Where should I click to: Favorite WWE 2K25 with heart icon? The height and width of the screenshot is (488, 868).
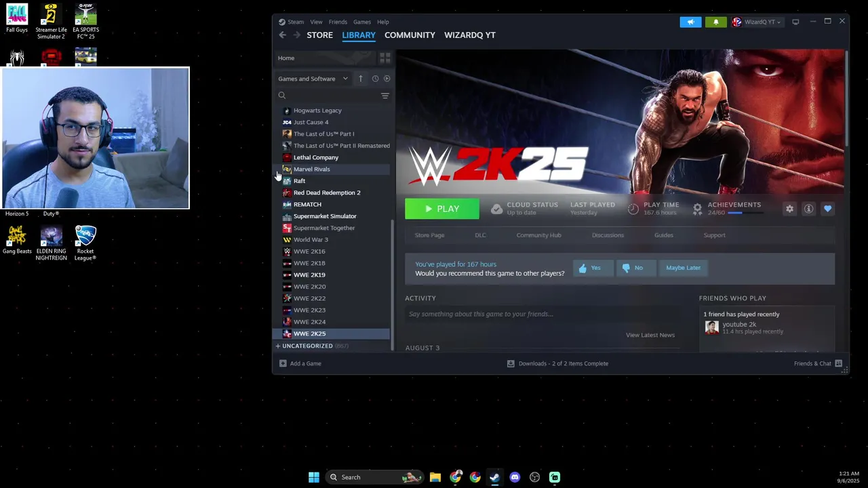click(x=827, y=209)
